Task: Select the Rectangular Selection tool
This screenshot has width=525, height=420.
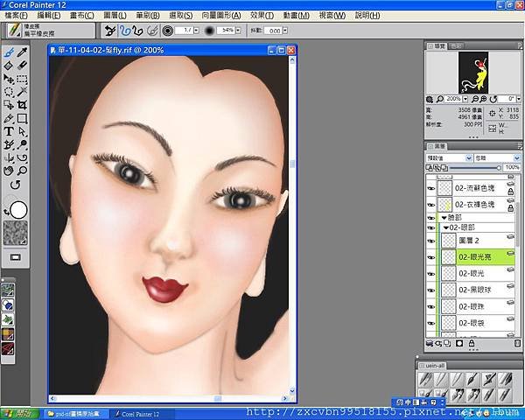Action: click(22, 79)
